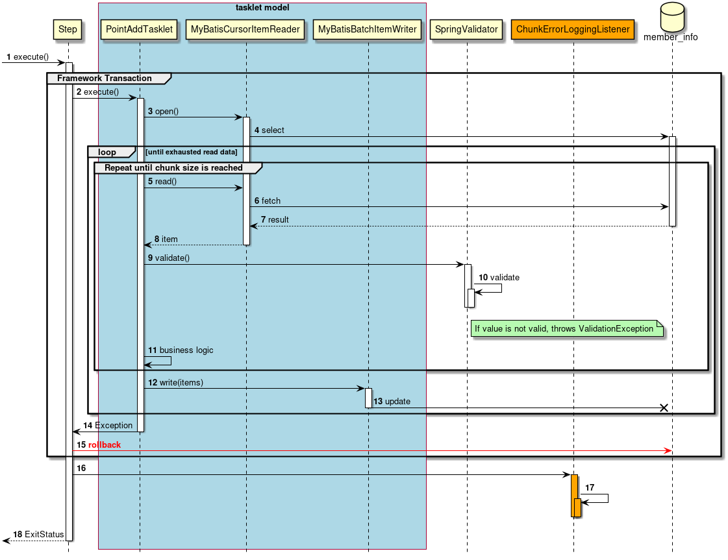Click the X mark ending update arrow
This screenshot has width=728, height=560.
[x=664, y=408]
